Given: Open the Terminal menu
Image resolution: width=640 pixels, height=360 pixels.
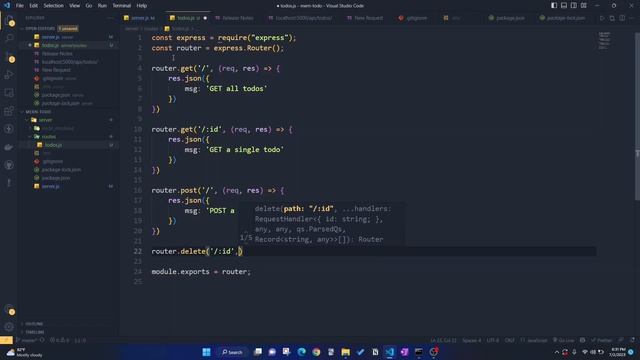Looking at the screenshot, I should [122, 6].
